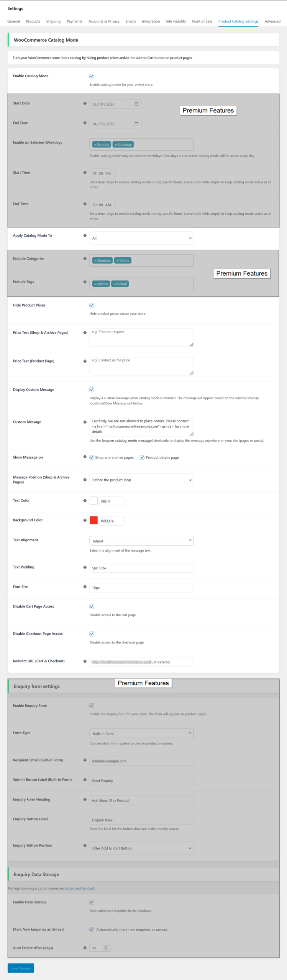Viewport: 287px width, 980px height.
Task: Click the Font Size input field
Action: (x=141, y=588)
